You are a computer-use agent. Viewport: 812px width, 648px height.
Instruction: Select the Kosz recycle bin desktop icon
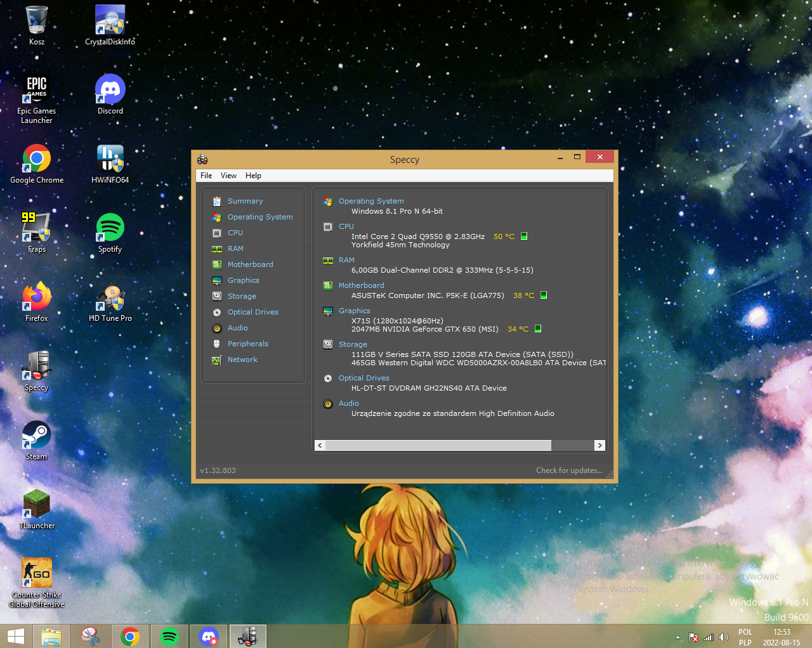point(37,26)
